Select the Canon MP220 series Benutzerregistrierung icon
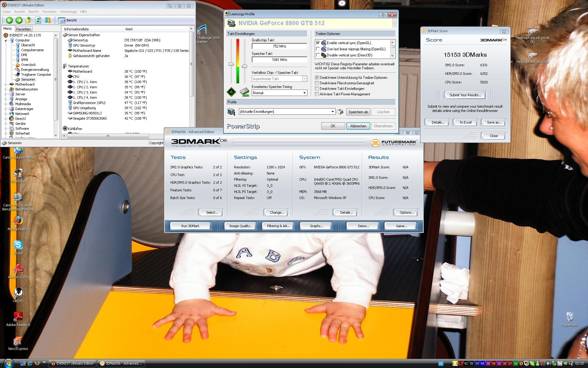Screen dimensions: 588x368 click(x=18, y=201)
